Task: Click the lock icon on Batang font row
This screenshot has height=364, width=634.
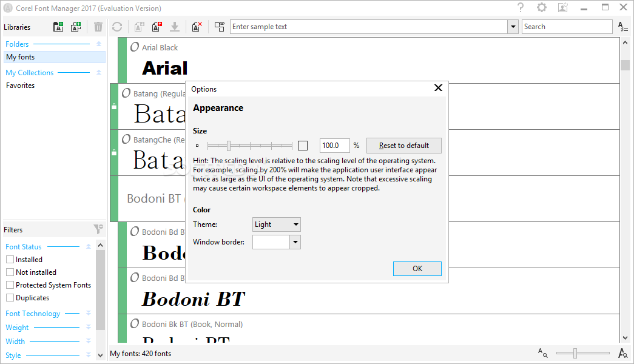Action: (114, 106)
